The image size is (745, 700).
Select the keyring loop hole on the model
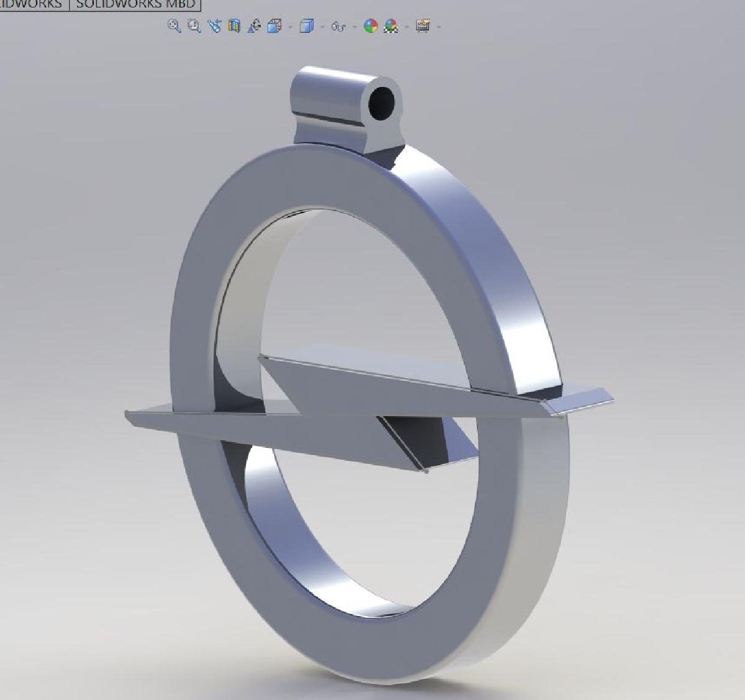[x=381, y=102]
